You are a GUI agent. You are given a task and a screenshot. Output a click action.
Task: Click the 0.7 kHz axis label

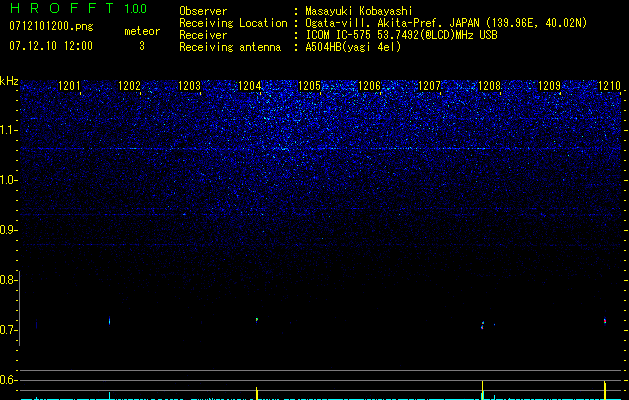7,330
